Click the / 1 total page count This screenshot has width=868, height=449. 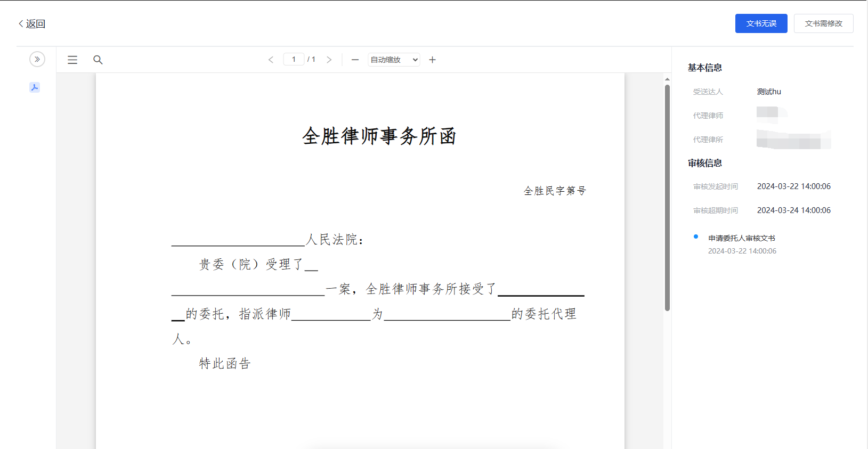coord(312,59)
